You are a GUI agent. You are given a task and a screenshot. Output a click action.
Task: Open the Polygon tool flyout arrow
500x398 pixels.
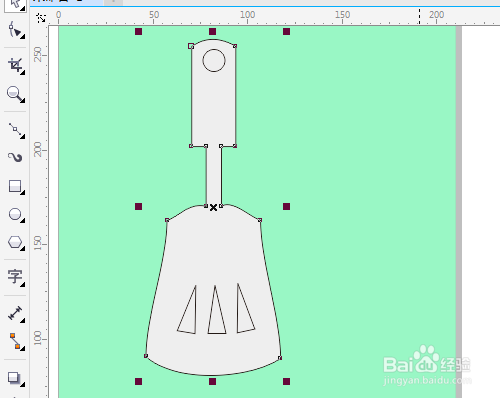point(23,249)
